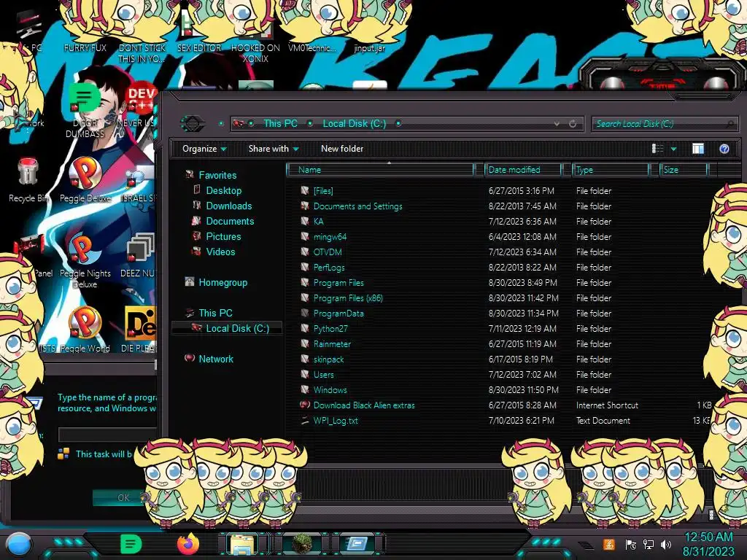The height and width of the screenshot is (560, 747).
Task: Open Recycle Bin desktop icon
Action: point(28,181)
